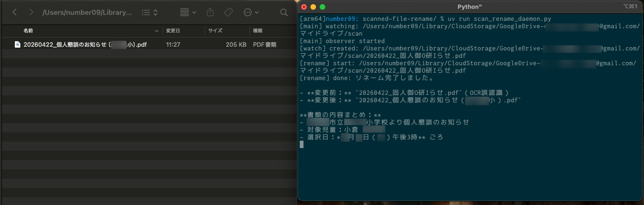Close the Python terminal window
Viewport: 644px width, 205px height.
(304, 7)
